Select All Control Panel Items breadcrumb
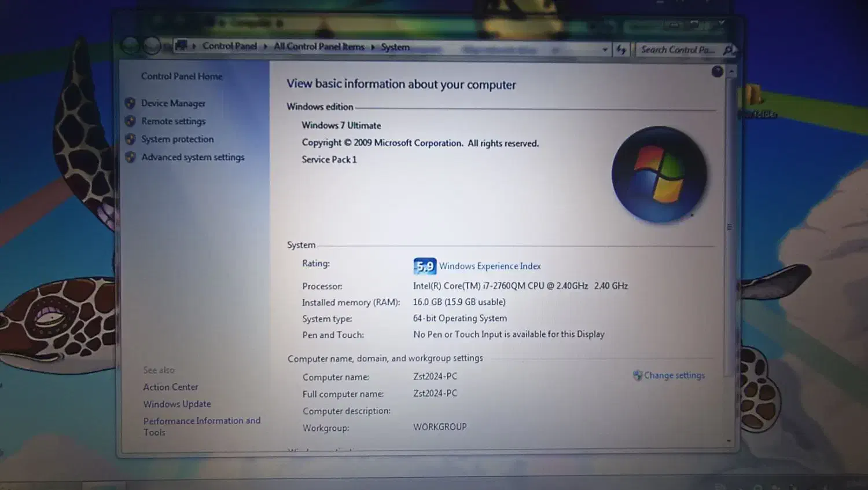 pos(319,46)
